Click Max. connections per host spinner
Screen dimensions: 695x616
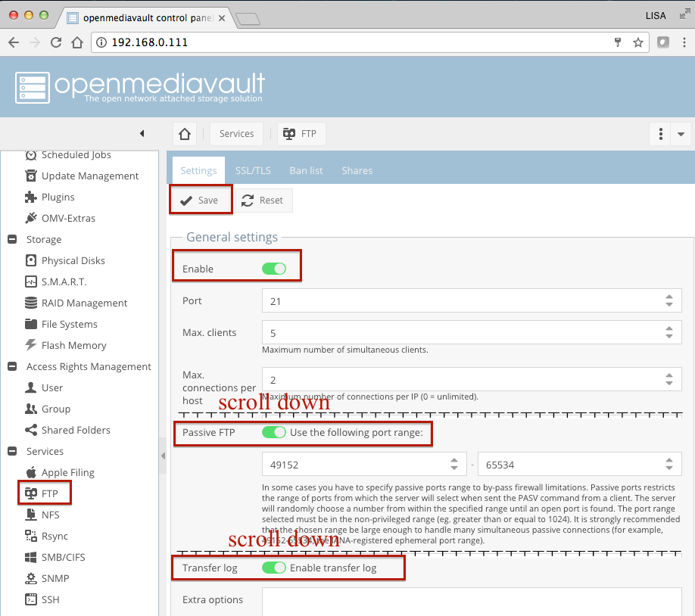click(669, 379)
